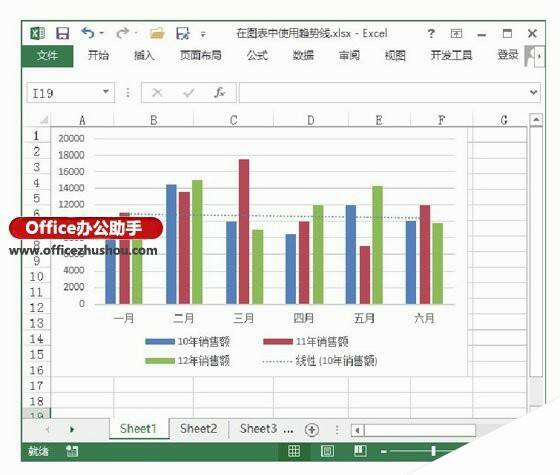This screenshot has height=475, width=560.
Task: Click the 11年销售额 legend entry
Action: click(306, 341)
